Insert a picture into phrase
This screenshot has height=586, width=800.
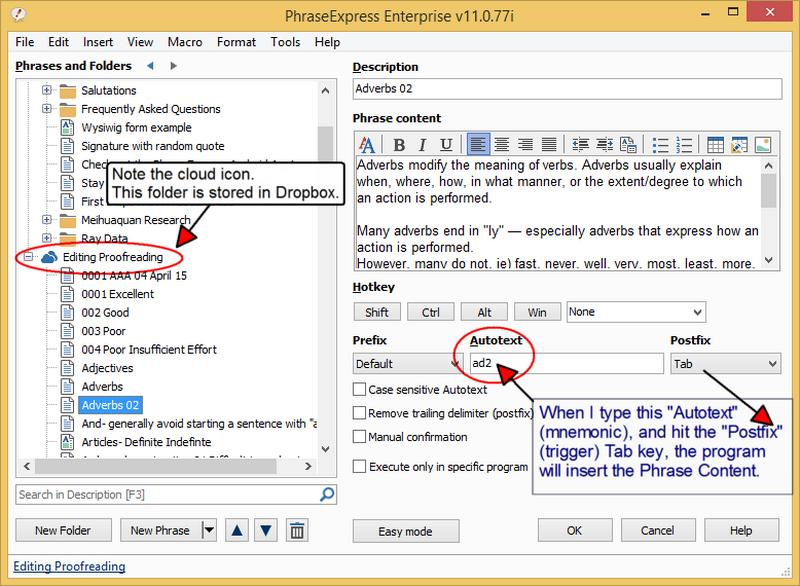coord(763,145)
